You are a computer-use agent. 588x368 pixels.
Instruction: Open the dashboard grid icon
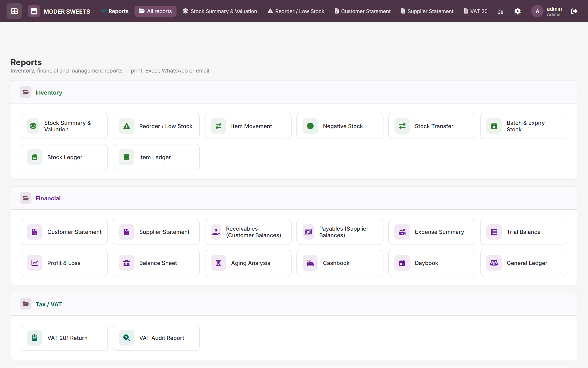14,11
